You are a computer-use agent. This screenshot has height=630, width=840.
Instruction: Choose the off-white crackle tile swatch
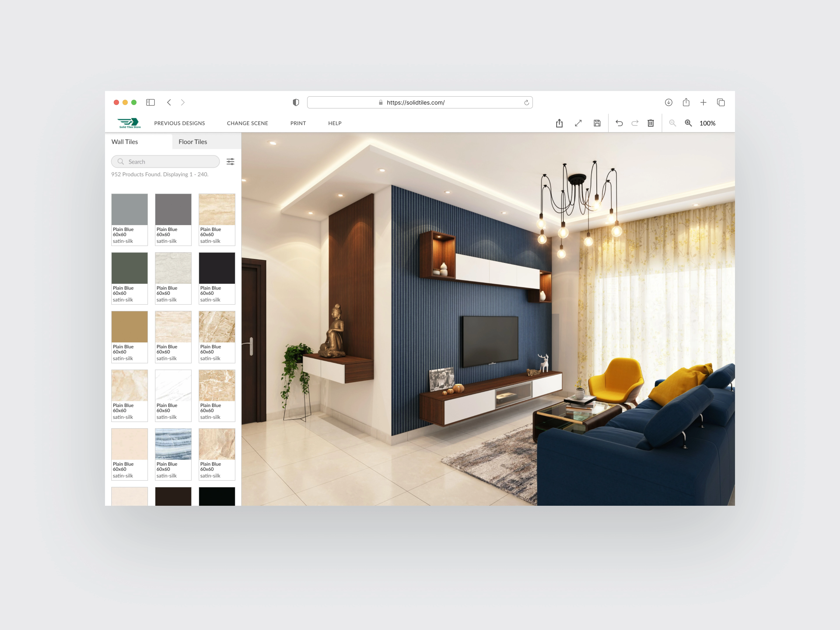tap(173, 268)
